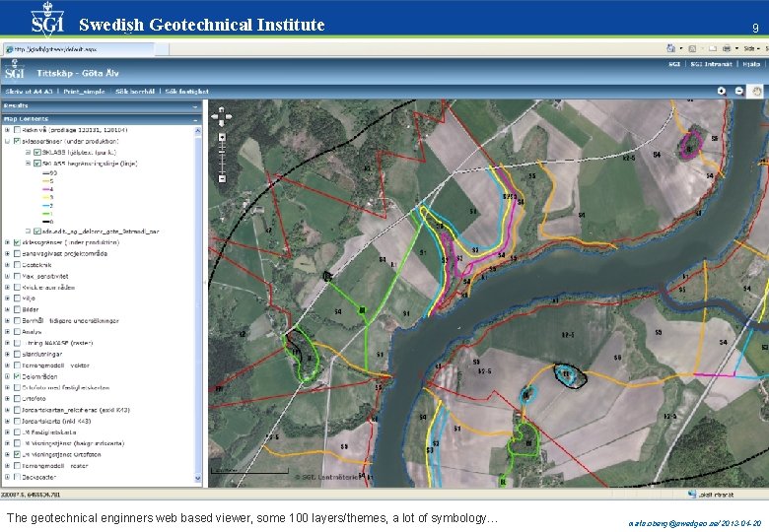Screen dimensions: 769x532
Task: Click the cyan class 2 legend swatch
Action: [47, 206]
